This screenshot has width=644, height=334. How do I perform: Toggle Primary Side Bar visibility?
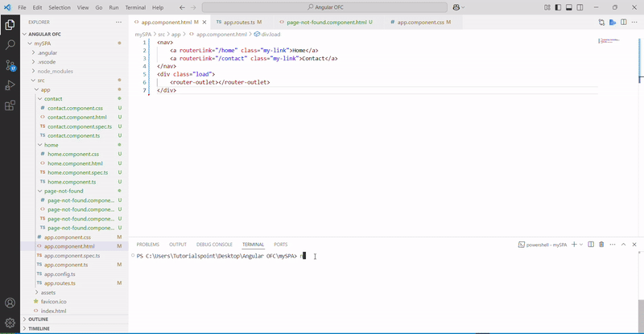[558, 7]
